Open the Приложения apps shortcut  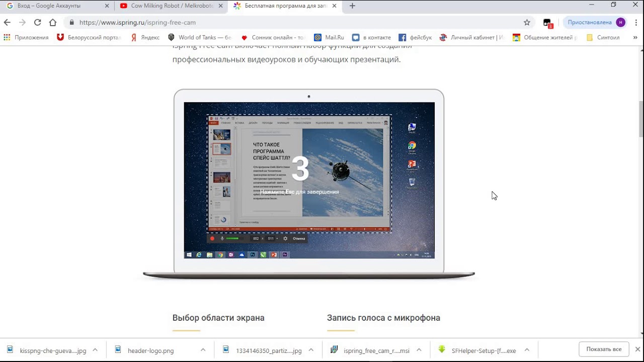[26, 37]
